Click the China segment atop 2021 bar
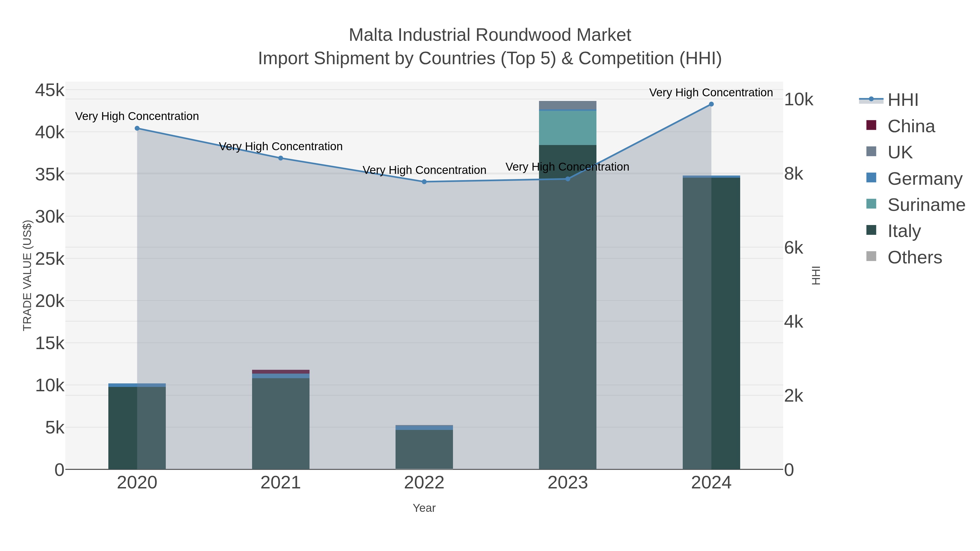 [281, 371]
